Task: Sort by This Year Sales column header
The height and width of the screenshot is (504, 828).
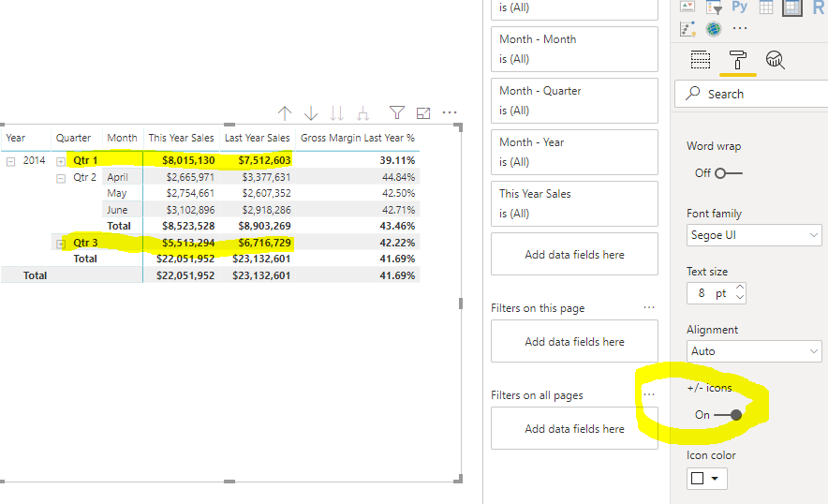Action: (x=181, y=138)
